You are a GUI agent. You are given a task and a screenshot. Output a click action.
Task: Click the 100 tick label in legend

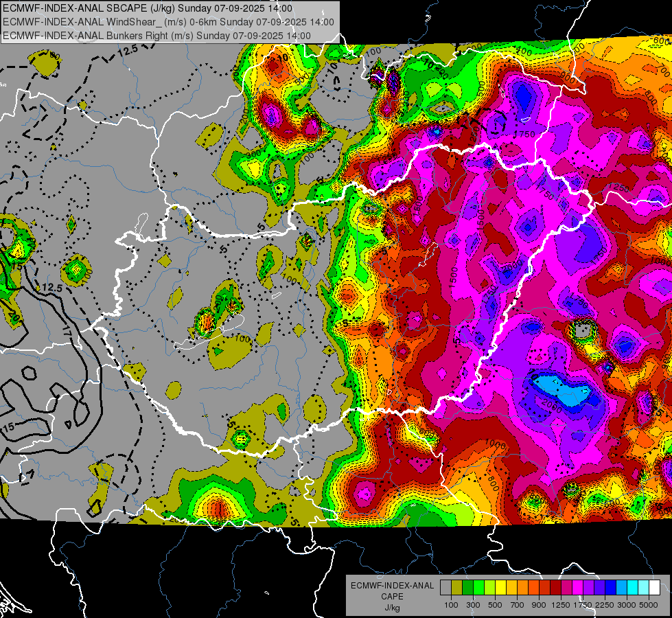click(451, 605)
